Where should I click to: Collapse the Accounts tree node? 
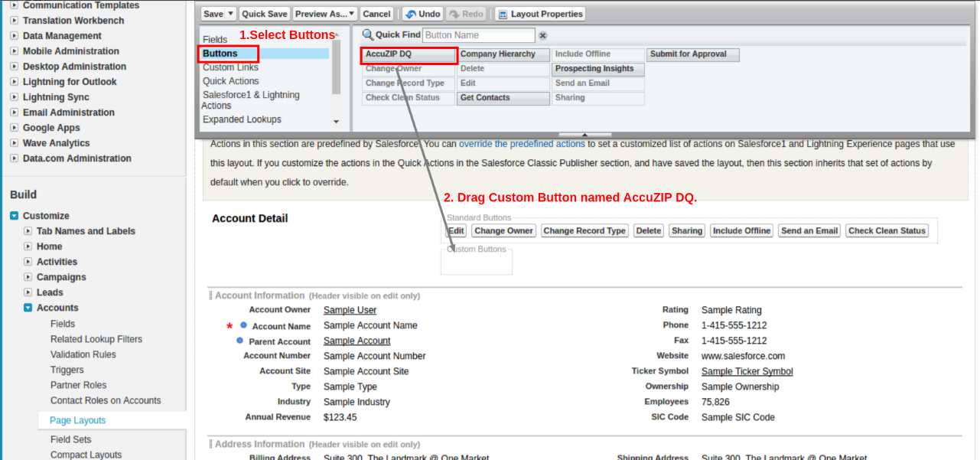click(x=28, y=308)
